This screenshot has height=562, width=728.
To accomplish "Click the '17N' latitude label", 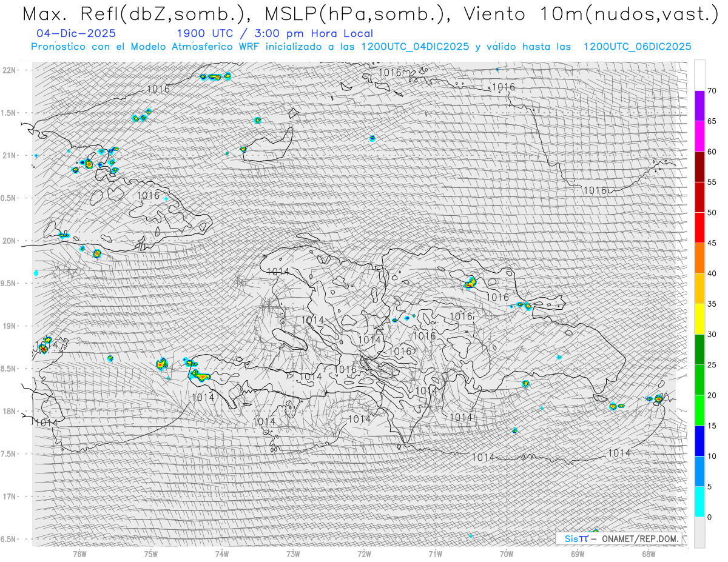I will coord(9,497).
